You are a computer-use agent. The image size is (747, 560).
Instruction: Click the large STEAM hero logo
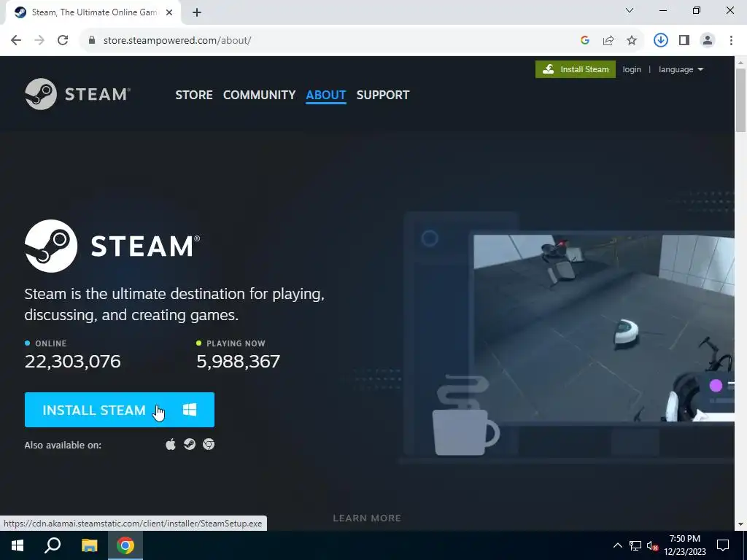[x=112, y=246]
